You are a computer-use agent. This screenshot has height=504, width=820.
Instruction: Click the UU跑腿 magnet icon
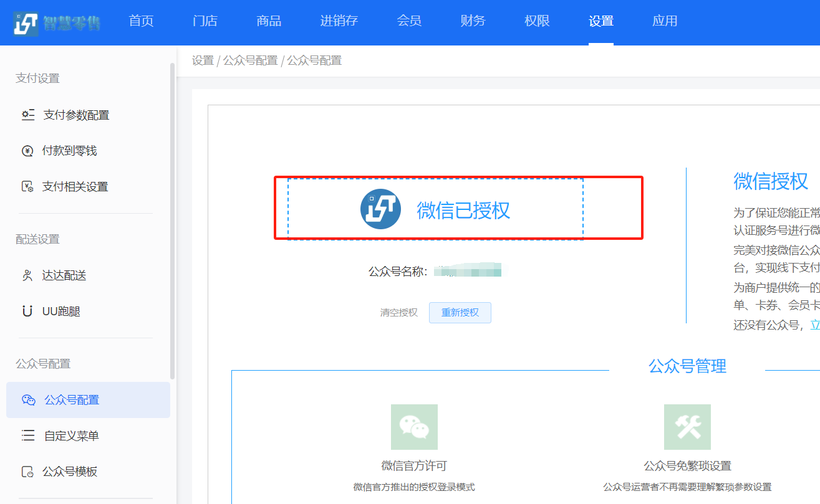point(27,311)
